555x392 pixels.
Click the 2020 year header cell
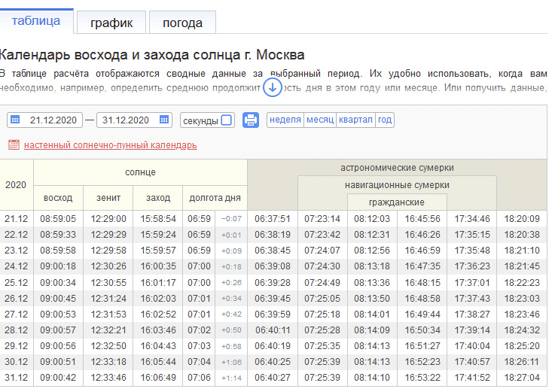pos(16,184)
